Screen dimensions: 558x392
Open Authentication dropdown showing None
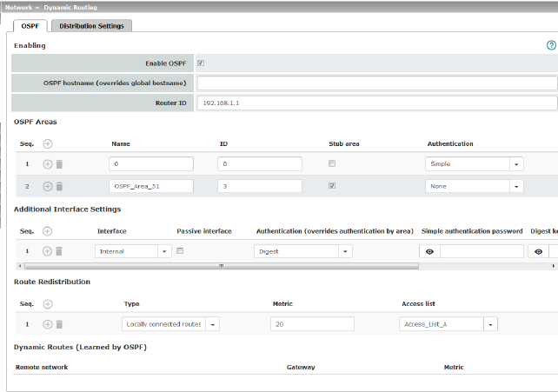coord(475,186)
